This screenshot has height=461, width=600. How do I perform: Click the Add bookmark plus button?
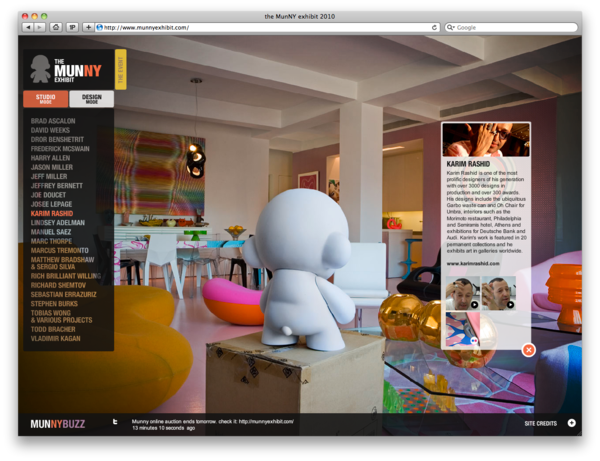(88, 28)
